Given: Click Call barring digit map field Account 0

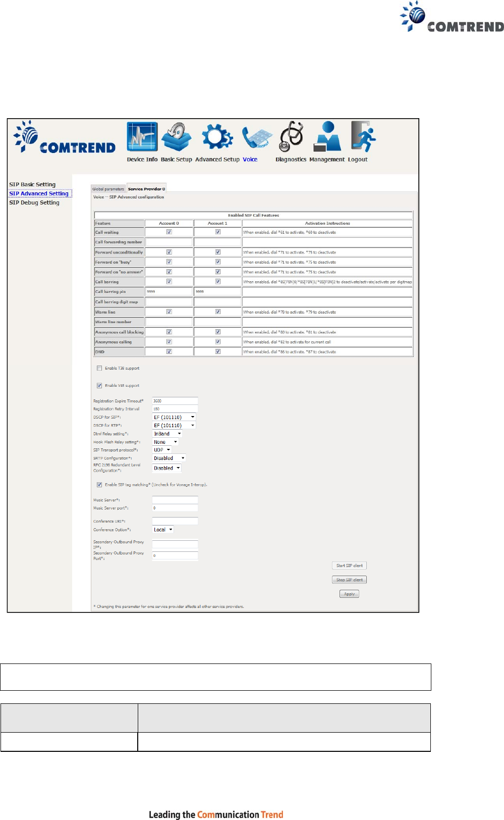Looking at the screenshot, I should pos(169,301).
